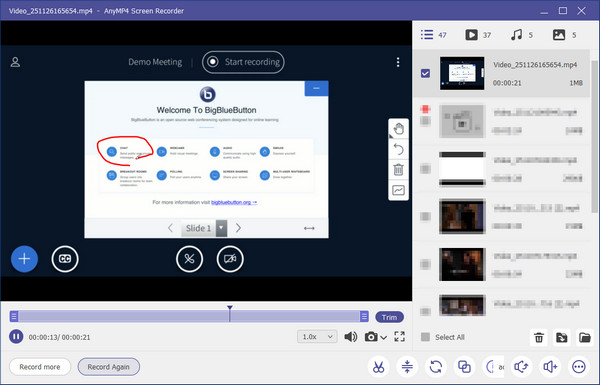600x385 pixels.
Task: Tick checkbox beside the white-thumbnail recording
Action: click(x=425, y=168)
